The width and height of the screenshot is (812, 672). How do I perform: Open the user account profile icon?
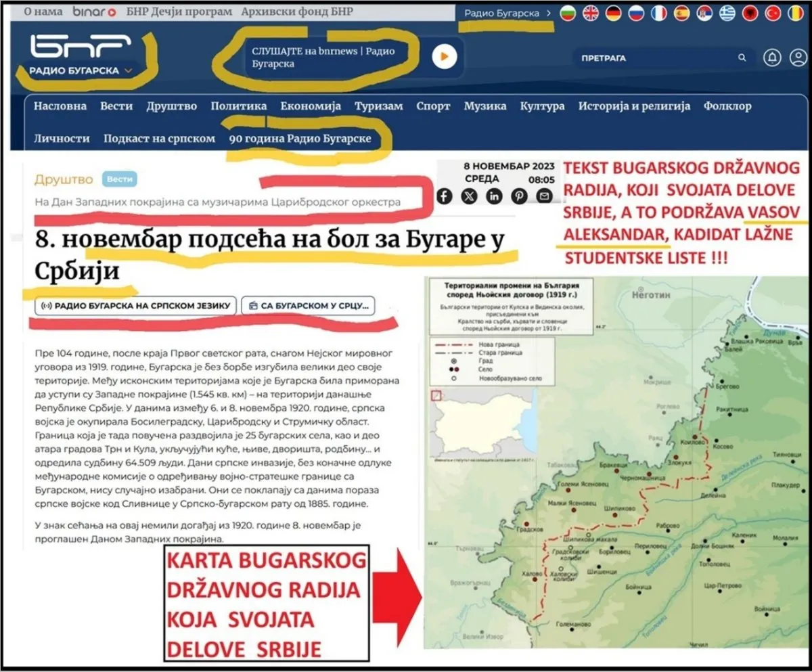[798, 58]
